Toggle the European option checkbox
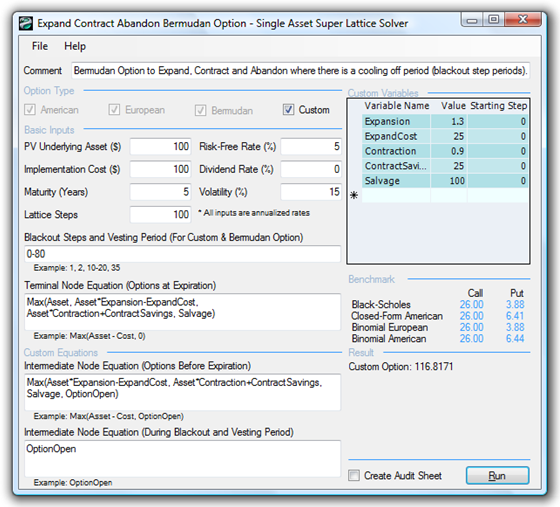 [x=114, y=110]
